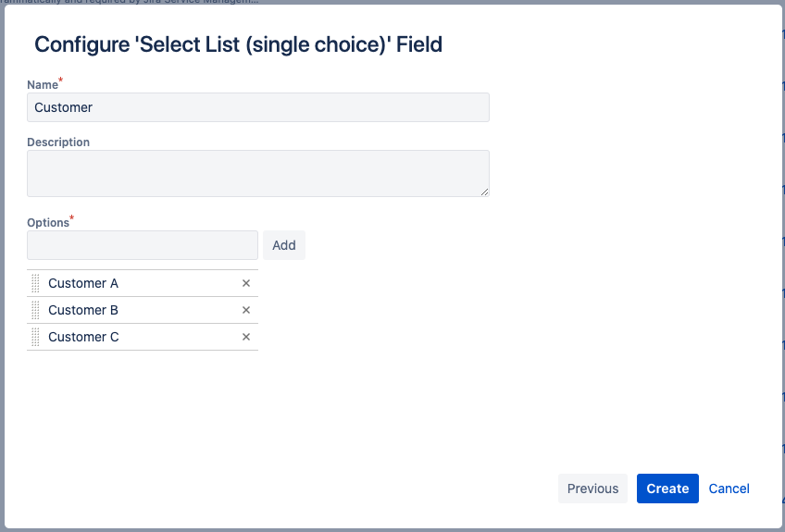Select the Customer C option text
The image size is (785, 532).
tap(83, 337)
